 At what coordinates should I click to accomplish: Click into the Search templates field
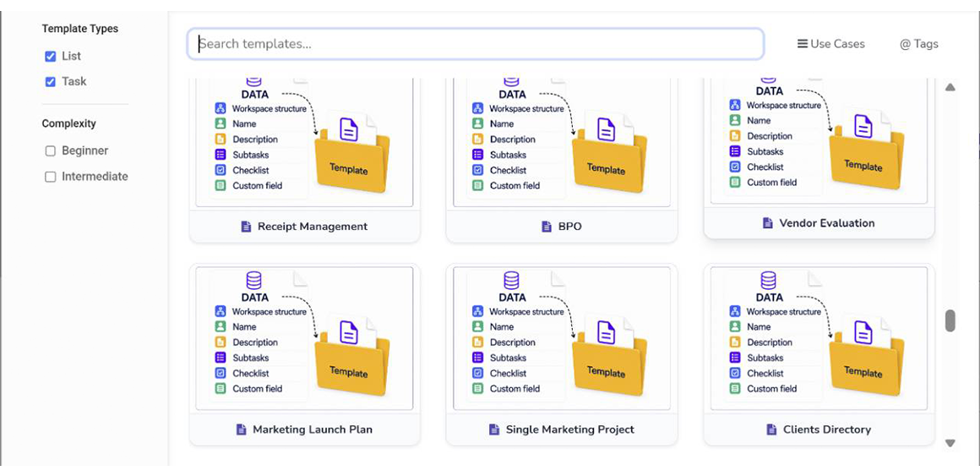[x=476, y=44]
